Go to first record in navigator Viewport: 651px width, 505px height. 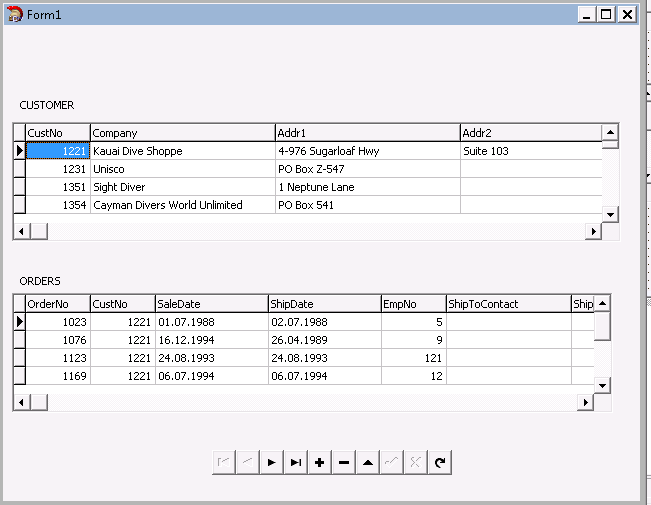click(x=224, y=462)
